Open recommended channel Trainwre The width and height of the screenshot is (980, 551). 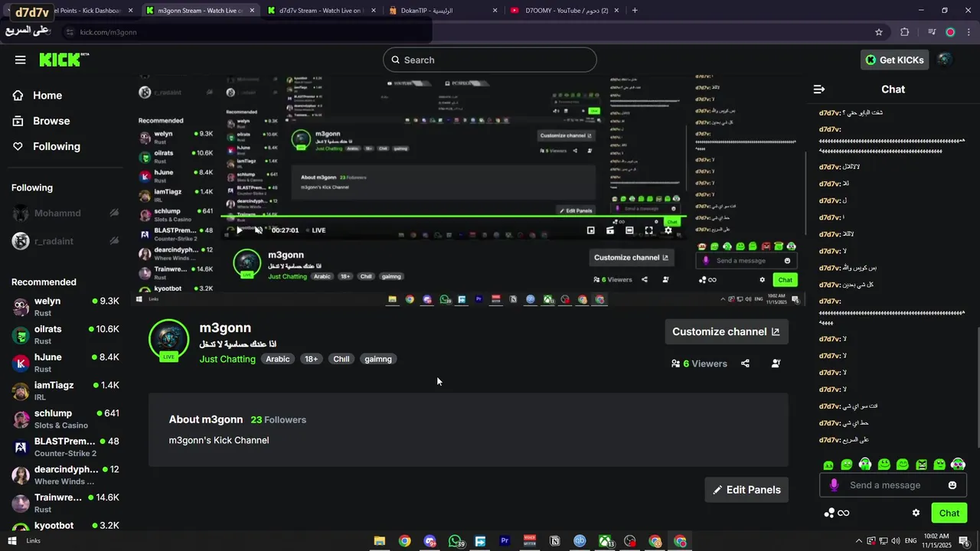(65, 503)
